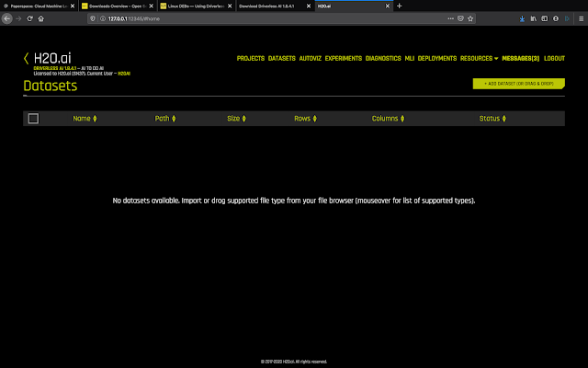The image size is (588, 368).
Task: Click Add Dataset (or Drag & Drop) button
Action: click(518, 84)
